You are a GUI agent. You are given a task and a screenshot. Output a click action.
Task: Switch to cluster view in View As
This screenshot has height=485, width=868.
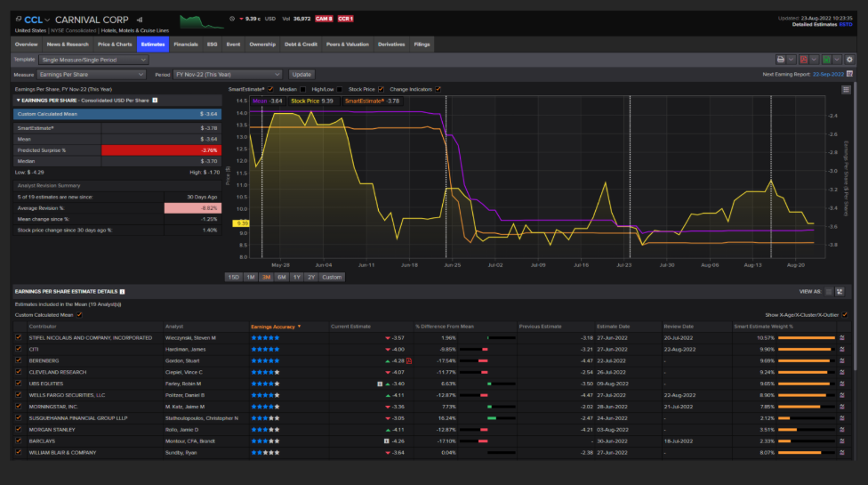click(x=840, y=291)
